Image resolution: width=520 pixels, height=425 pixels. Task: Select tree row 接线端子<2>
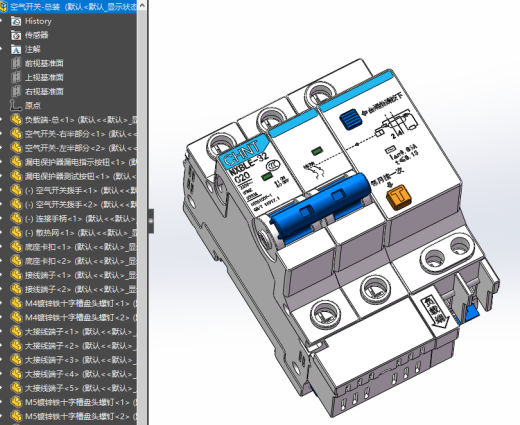pyautogui.click(x=68, y=289)
